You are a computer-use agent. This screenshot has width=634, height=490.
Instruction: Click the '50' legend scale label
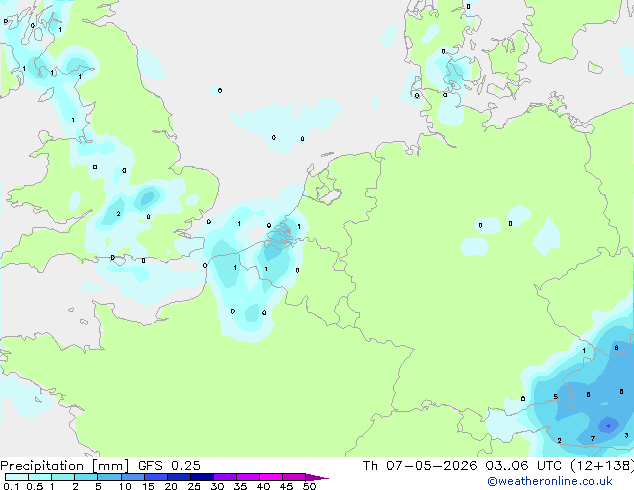tap(309, 486)
